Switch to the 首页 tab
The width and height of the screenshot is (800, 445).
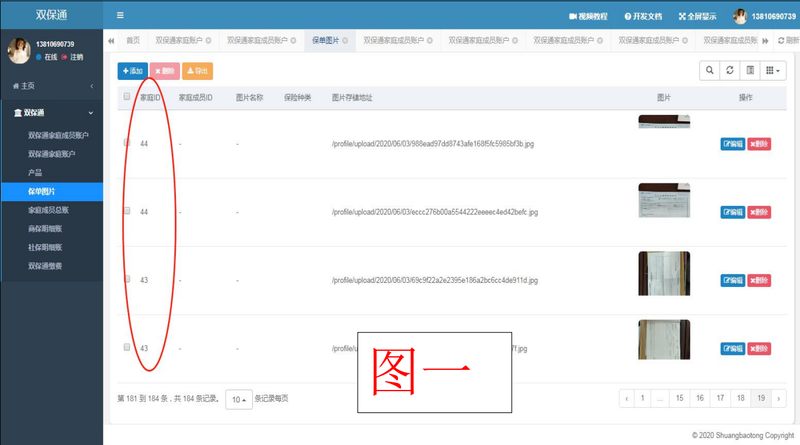pyautogui.click(x=133, y=40)
